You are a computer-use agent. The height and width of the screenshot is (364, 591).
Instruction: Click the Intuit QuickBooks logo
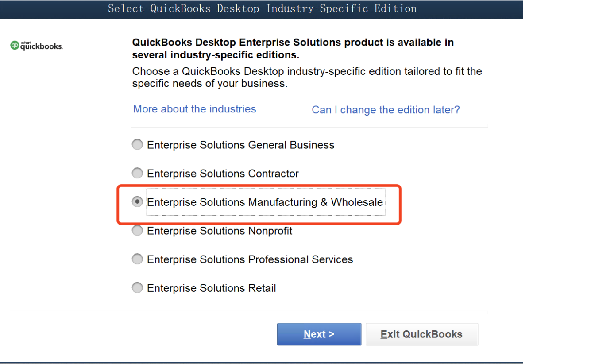coord(36,46)
